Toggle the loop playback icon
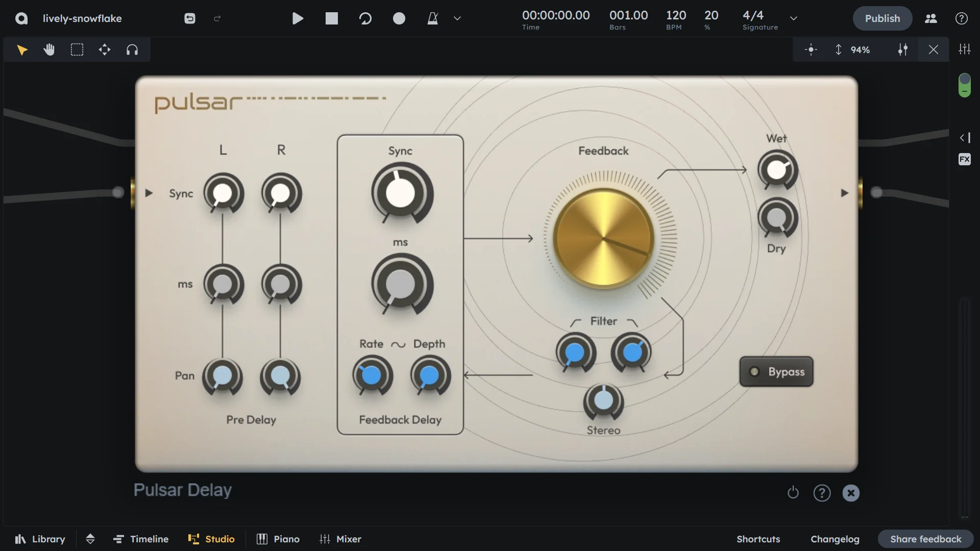The width and height of the screenshot is (980, 551). [365, 19]
